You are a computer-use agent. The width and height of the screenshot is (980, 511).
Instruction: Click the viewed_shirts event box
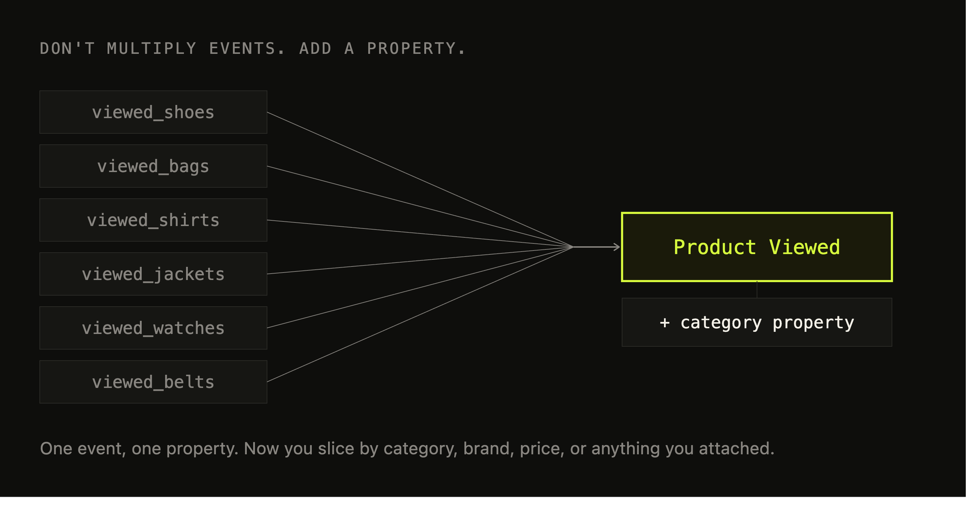[153, 220]
